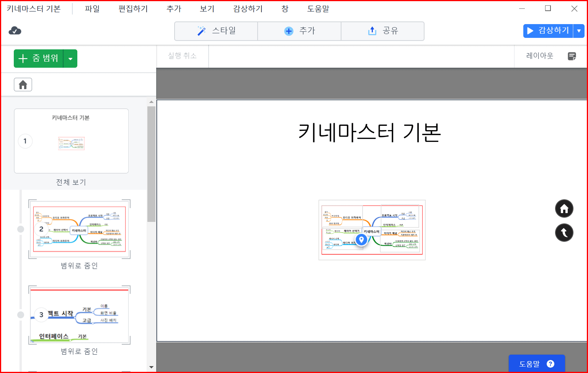This screenshot has height=373, width=588.
Task: Click sidebar scrollbar up arrow
Action: 151,102
